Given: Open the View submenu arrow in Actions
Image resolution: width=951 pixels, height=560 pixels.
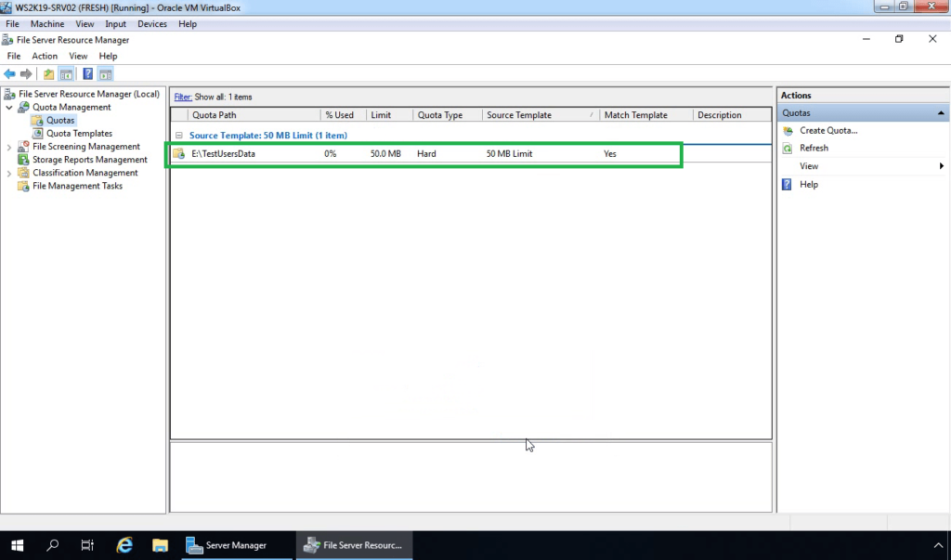Looking at the screenshot, I should (942, 165).
